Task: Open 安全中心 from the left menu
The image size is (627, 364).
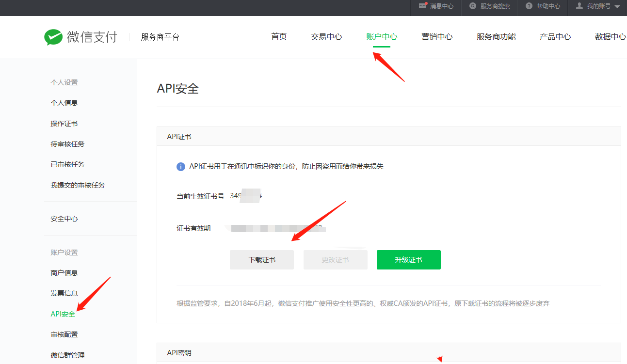Action: [x=64, y=219]
